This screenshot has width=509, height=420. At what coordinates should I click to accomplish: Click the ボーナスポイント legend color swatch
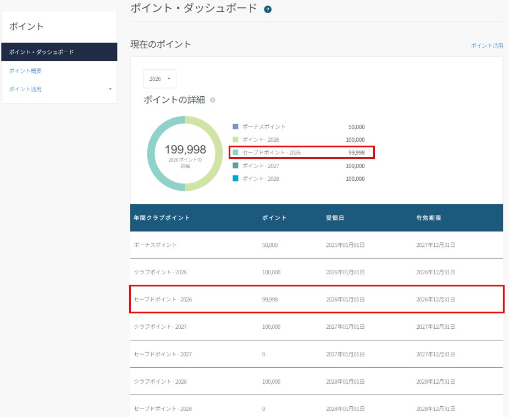click(x=235, y=126)
